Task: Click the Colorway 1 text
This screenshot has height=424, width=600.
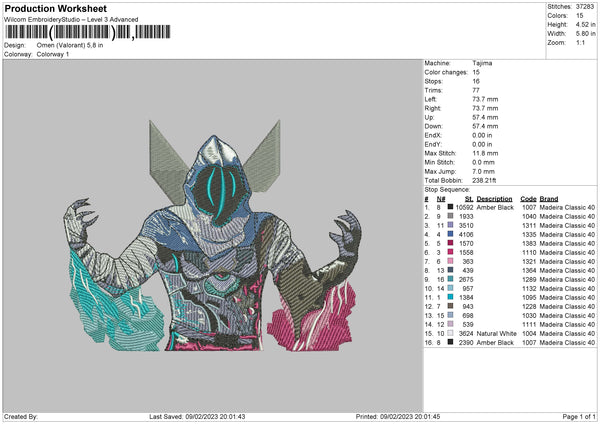Action: point(54,53)
